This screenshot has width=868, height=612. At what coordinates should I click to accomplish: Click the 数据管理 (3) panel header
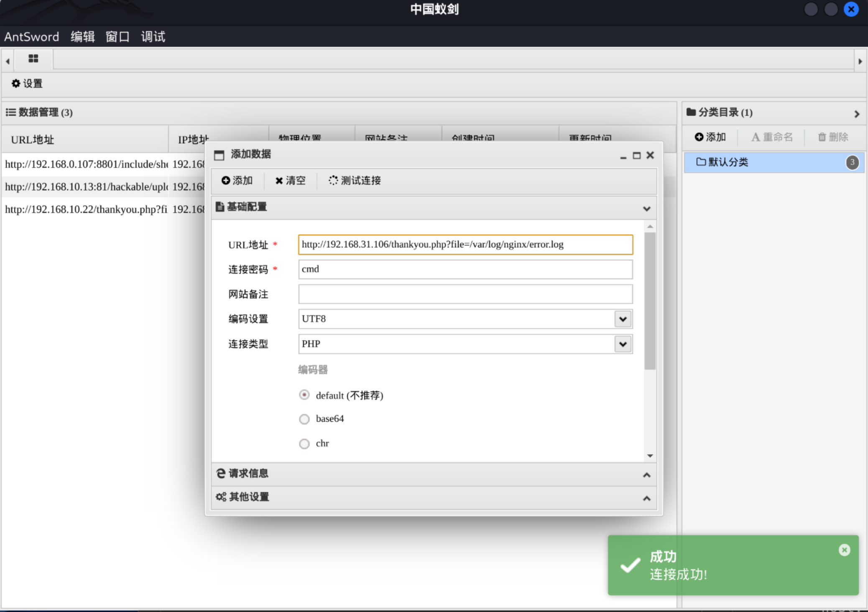coord(339,112)
